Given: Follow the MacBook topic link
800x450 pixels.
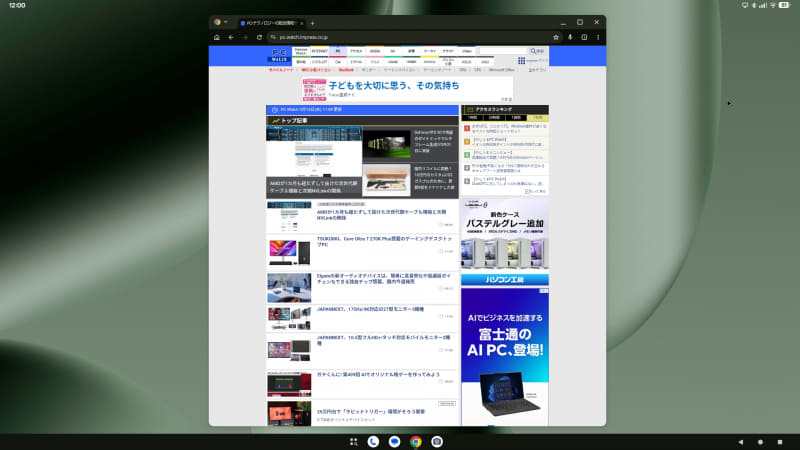Looking at the screenshot, I should (346, 70).
